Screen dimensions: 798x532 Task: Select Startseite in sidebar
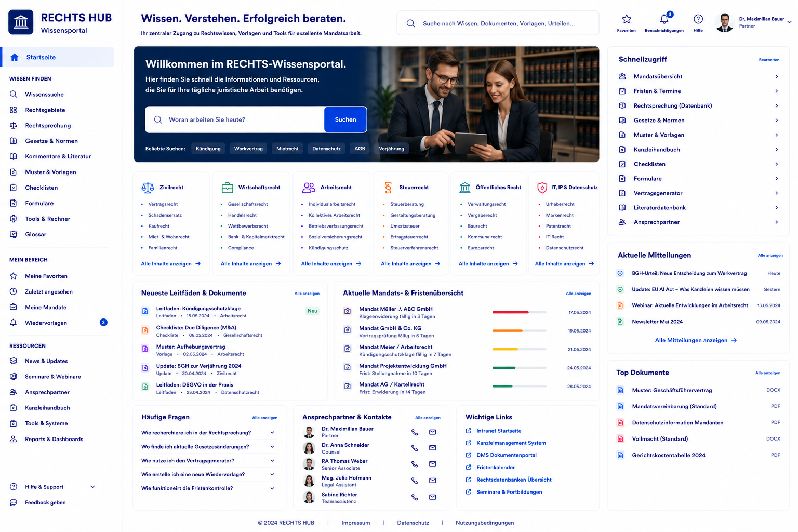click(58, 57)
